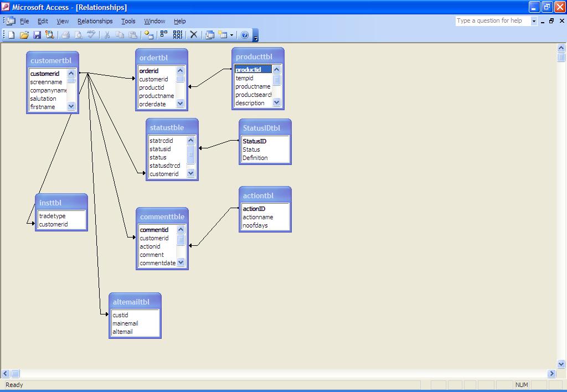Click the Paste toolbar icon

pos(133,35)
